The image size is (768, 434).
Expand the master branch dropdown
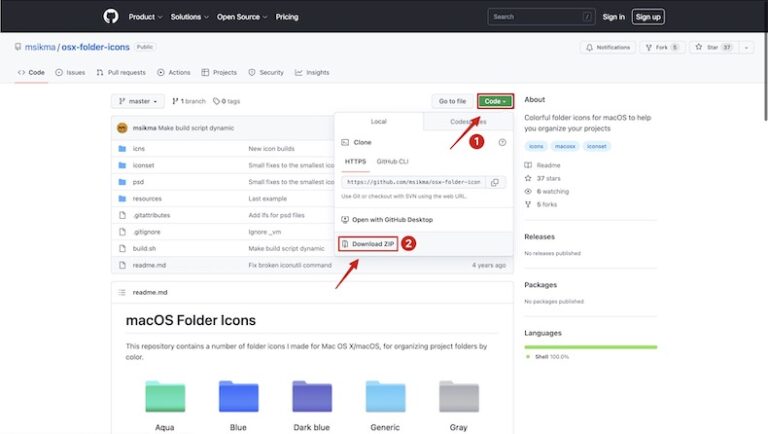pyautogui.click(x=137, y=101)
